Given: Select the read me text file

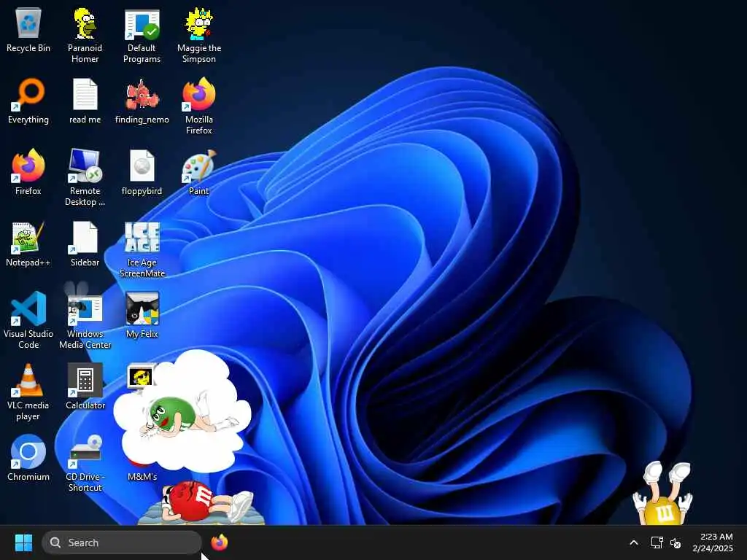Looking at the screenshot, I should tap(85, 94).
